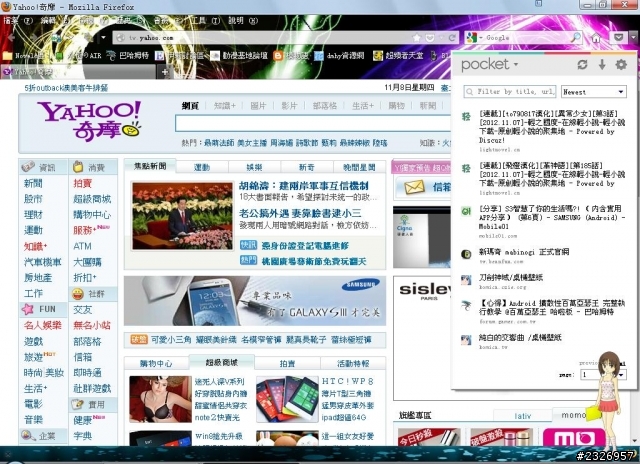The width and height of the screenshot is (640, 464).
Task: Open the 新瑪奇 mabinogi 正式官網 Pocket item
Action: click(524, 252)
